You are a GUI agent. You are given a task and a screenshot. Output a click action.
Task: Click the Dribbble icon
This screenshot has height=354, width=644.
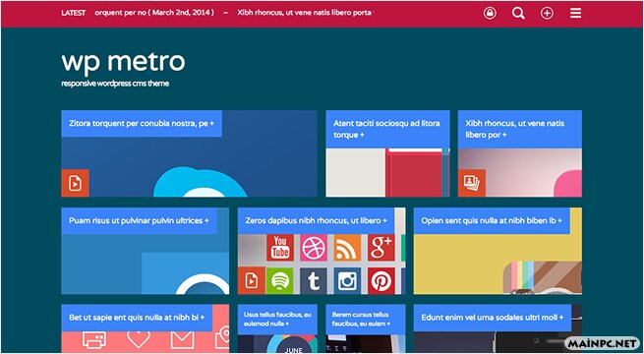pos(314,248)
